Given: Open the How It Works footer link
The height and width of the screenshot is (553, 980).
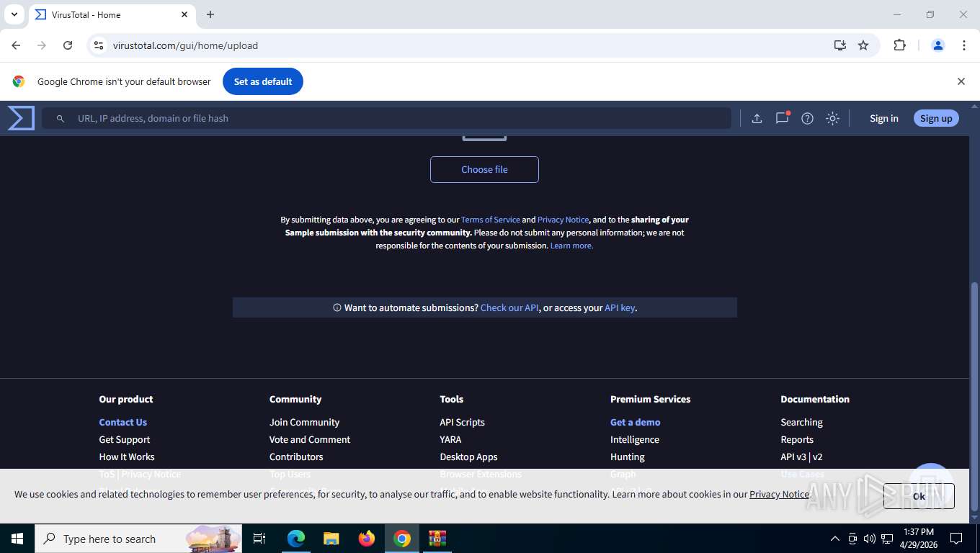Looking at the screenshot, I should pyautogui.click(x=127, y=457).
